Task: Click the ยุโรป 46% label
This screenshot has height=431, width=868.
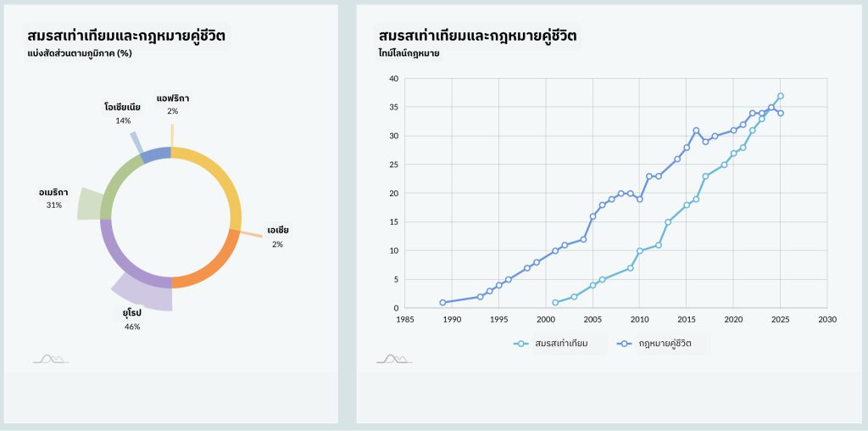Action: [x=131, y=319]
